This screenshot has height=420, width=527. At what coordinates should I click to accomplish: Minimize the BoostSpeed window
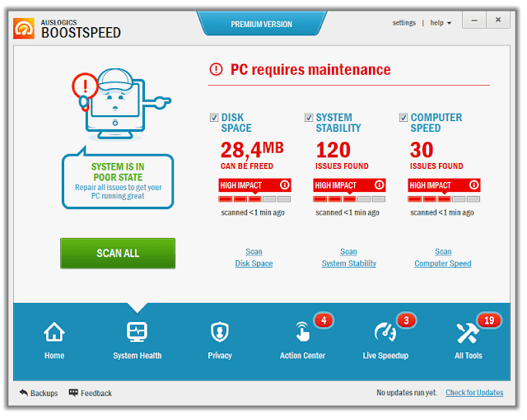(474, 20)
